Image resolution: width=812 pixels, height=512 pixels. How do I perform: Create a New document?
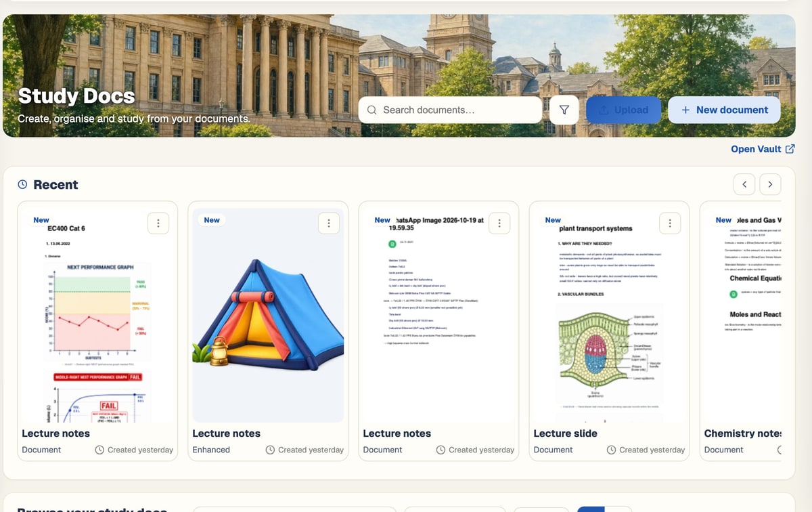click(x=724, y=110)
